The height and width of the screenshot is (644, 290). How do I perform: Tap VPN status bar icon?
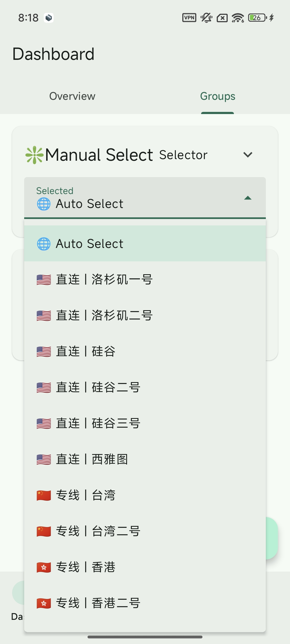point(189,18)
